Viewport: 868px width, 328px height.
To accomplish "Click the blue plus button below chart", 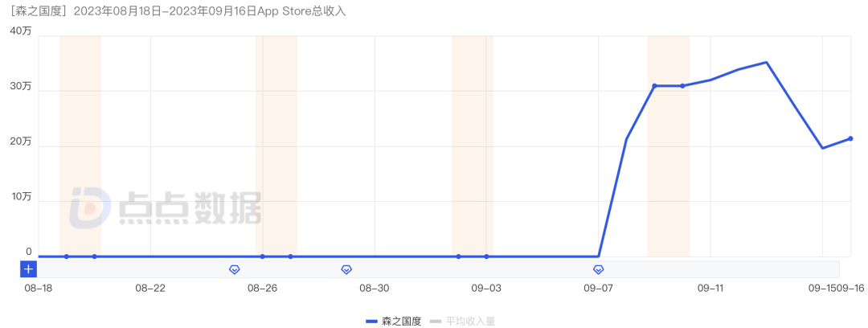I will pos(29,269).
